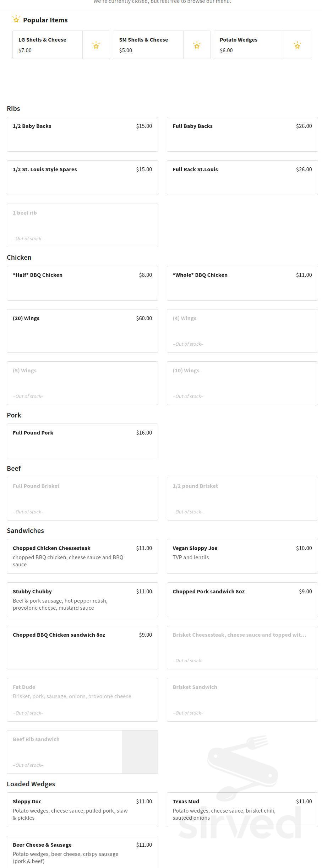The image size is (322, 868).
Task: Select the star icon on the Potato Wedges card
Action: pos(297,45)
